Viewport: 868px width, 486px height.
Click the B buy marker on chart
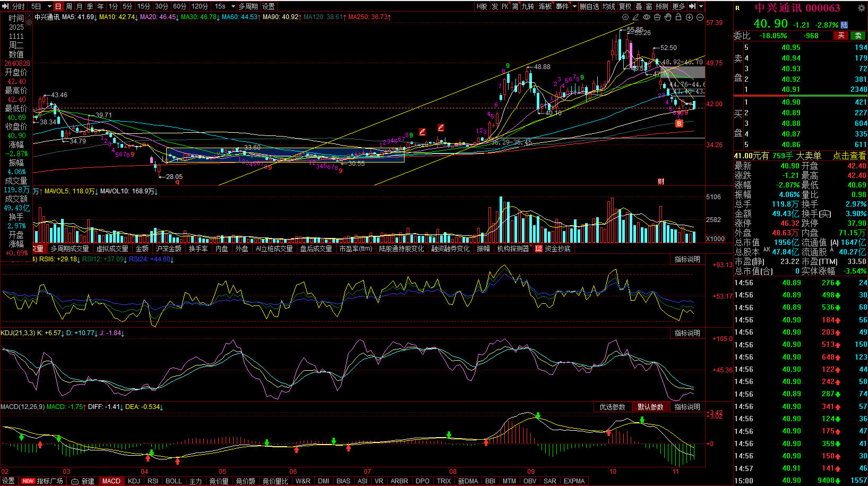[x=679, y=123]
